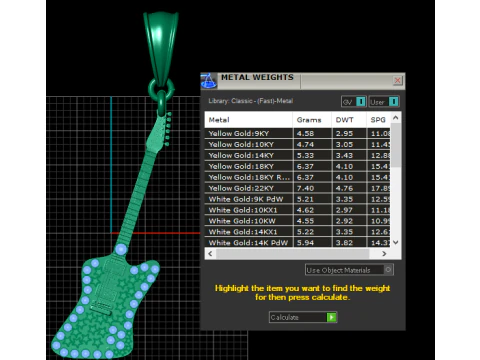Click the 7.40 grams value

click(305, 188)
